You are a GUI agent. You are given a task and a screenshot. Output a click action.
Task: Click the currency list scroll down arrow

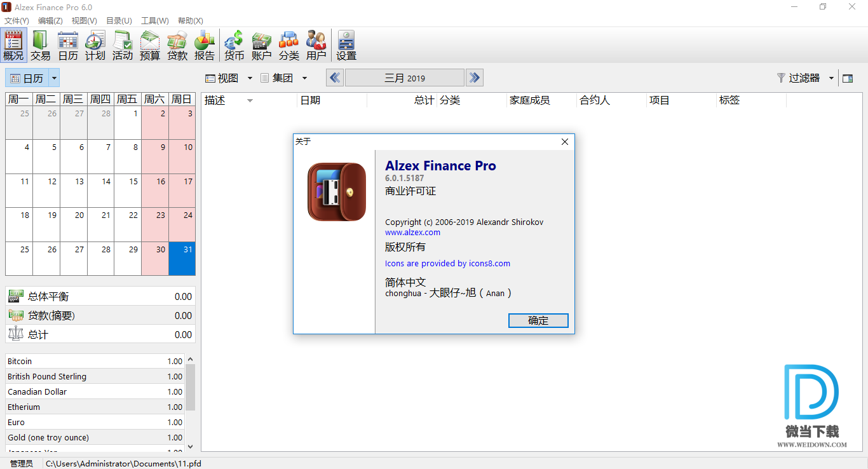pos(190,447)
